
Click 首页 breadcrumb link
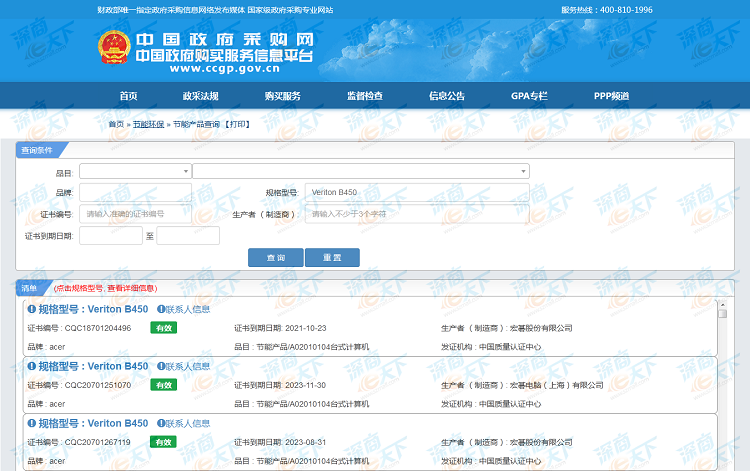point(116,124)
